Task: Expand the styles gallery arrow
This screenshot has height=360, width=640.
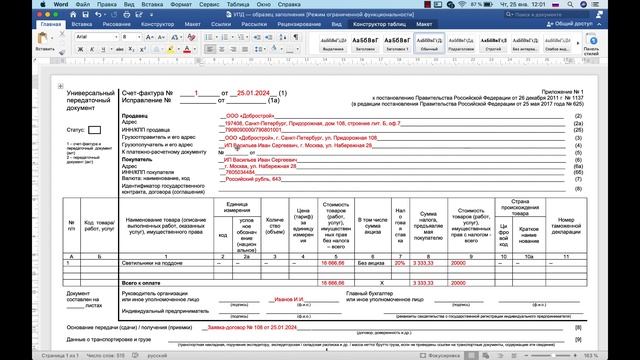Action: 578,43
